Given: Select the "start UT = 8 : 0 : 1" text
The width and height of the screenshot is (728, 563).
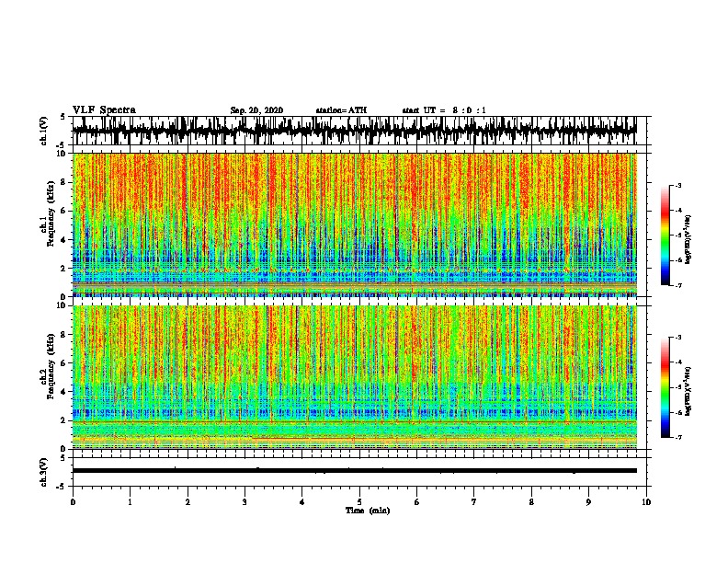Looking at the screenshot, I should click(444, 110).
